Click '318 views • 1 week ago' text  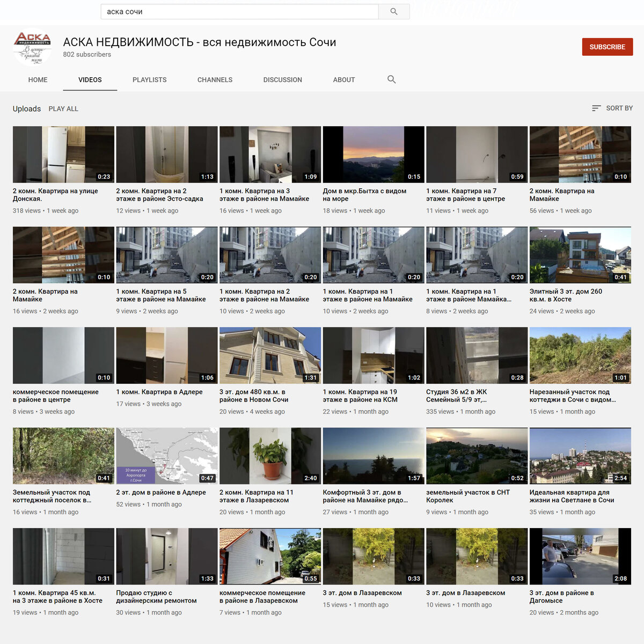point(46,211)
